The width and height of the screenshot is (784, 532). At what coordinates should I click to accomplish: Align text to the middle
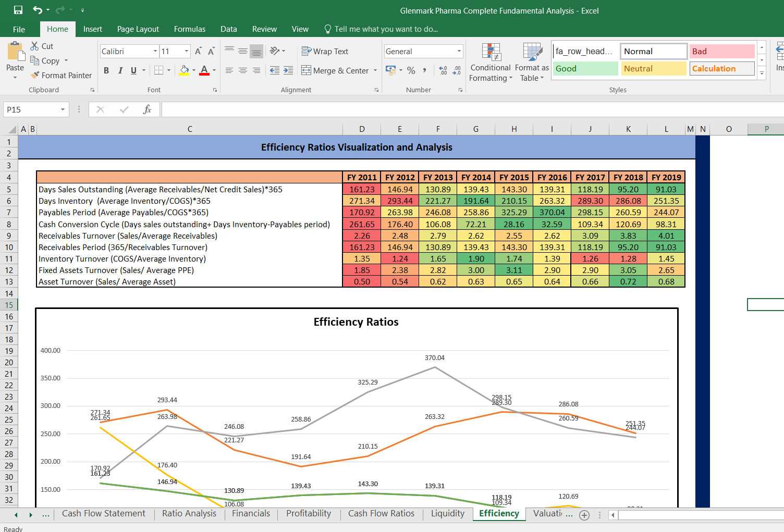point(243,51)
